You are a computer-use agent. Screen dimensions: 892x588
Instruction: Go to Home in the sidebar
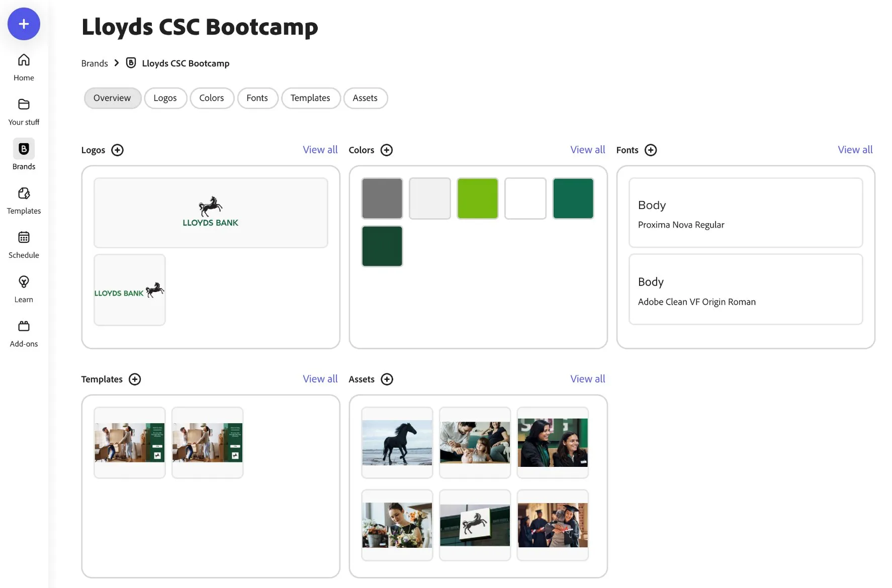point(24,67)
